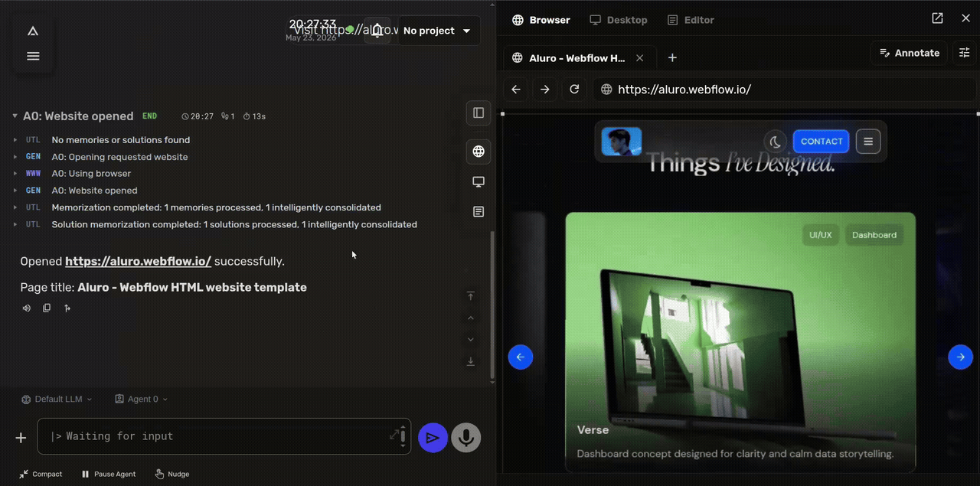Click the Annotate button

pyautogui.click(x=910, y=53)
